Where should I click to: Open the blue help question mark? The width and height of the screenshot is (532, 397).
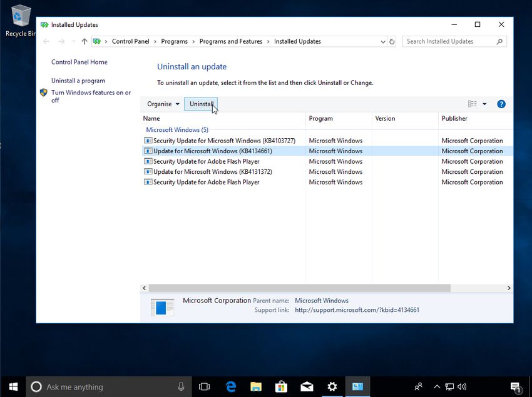pos(501,104)
